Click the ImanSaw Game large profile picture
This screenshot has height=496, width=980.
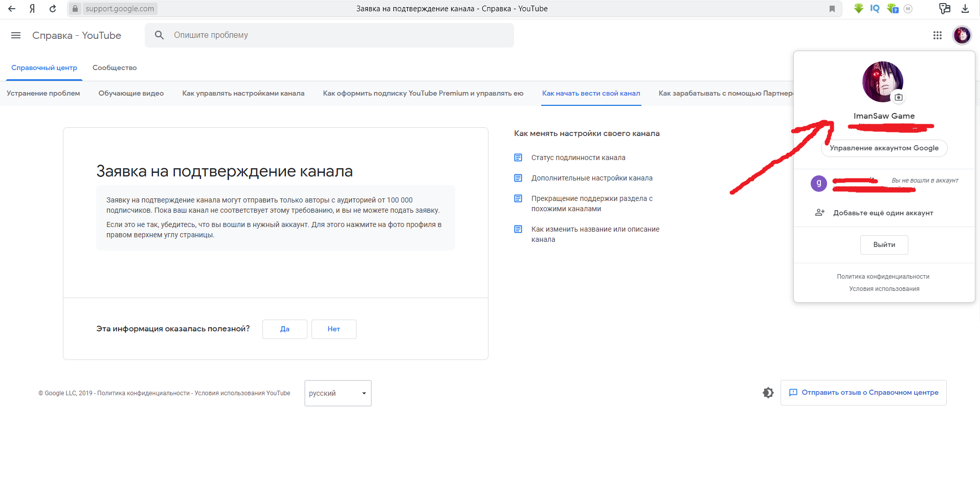pos(883,82)
